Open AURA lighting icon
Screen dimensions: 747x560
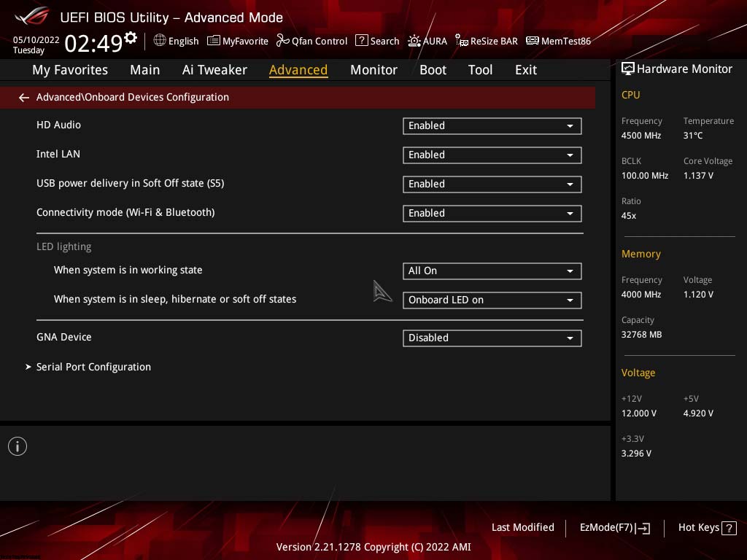click(414, 41)
